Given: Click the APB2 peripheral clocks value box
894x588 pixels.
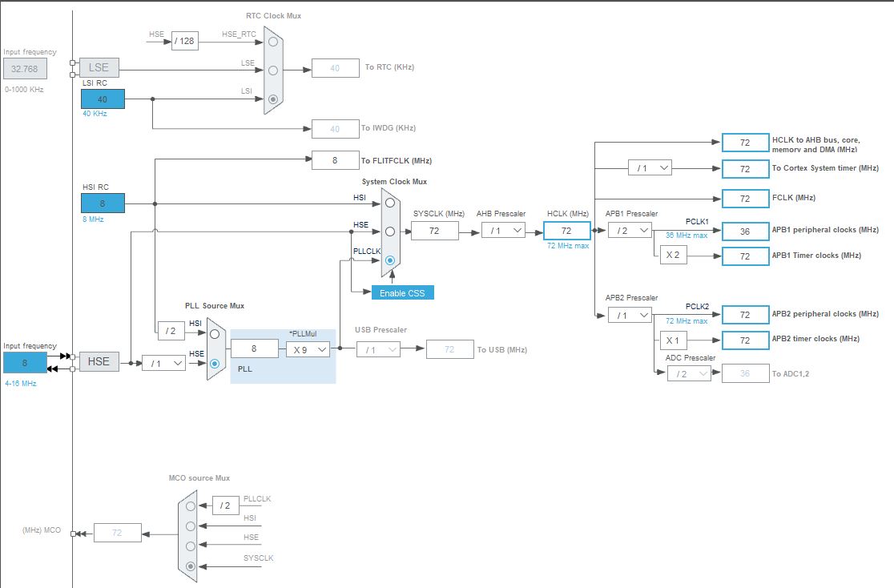Looking at the screenshot, I should 746,315.
